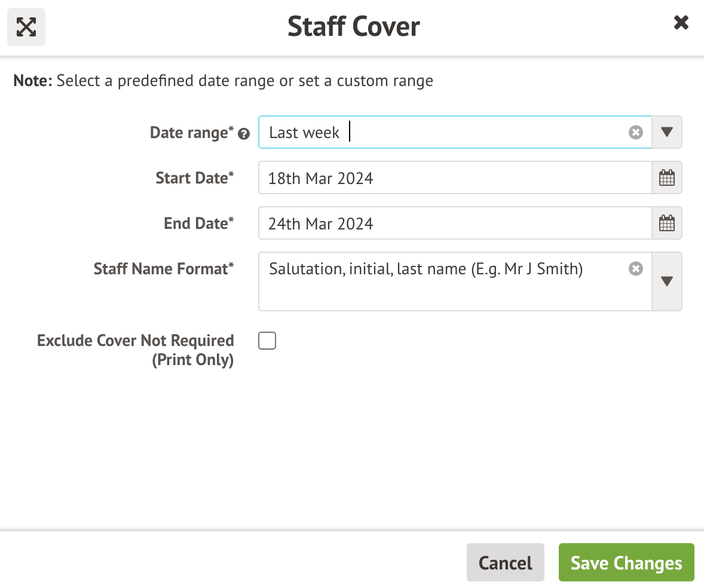Tick the Exclude Cover Not Required checkbox
704x588 pixels.
click(x=267, y=341)
